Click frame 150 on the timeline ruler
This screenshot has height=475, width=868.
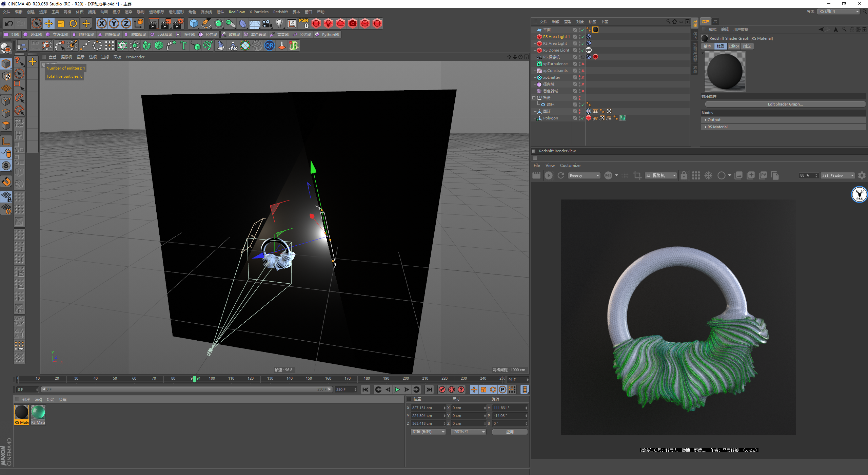pos(309,379)
